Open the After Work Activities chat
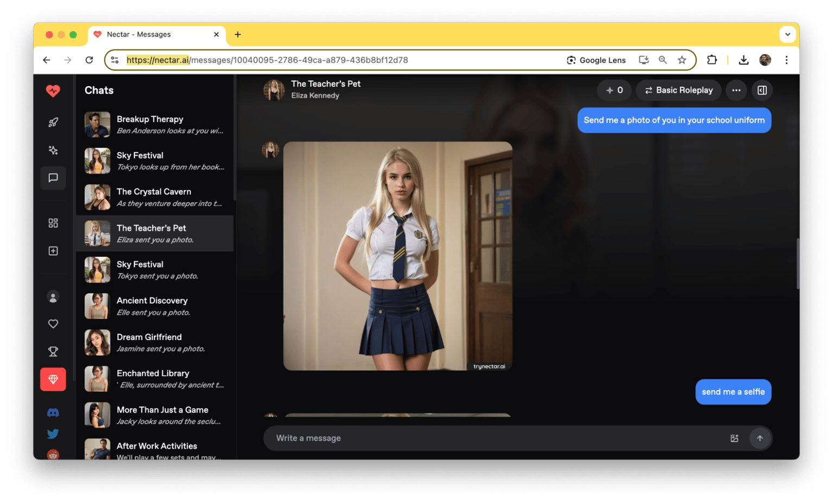833x504 pixels. (x=155, y=448)
